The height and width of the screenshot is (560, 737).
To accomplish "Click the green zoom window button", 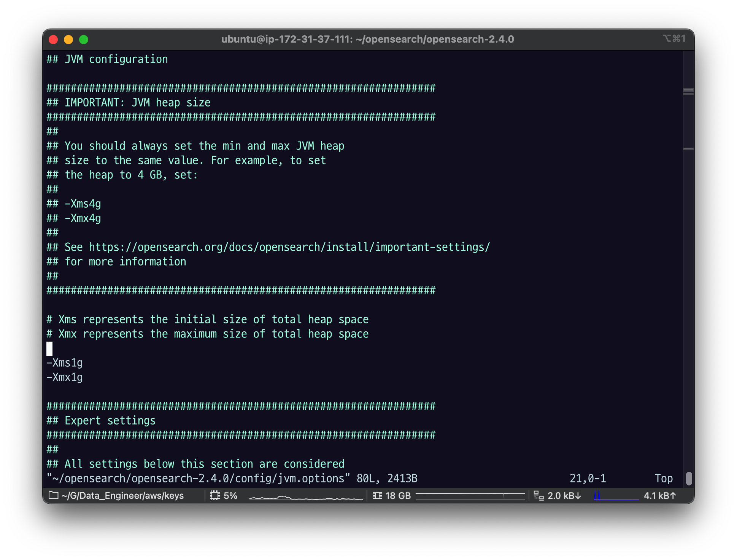I will pyautogui.click(x=84, y=40).
